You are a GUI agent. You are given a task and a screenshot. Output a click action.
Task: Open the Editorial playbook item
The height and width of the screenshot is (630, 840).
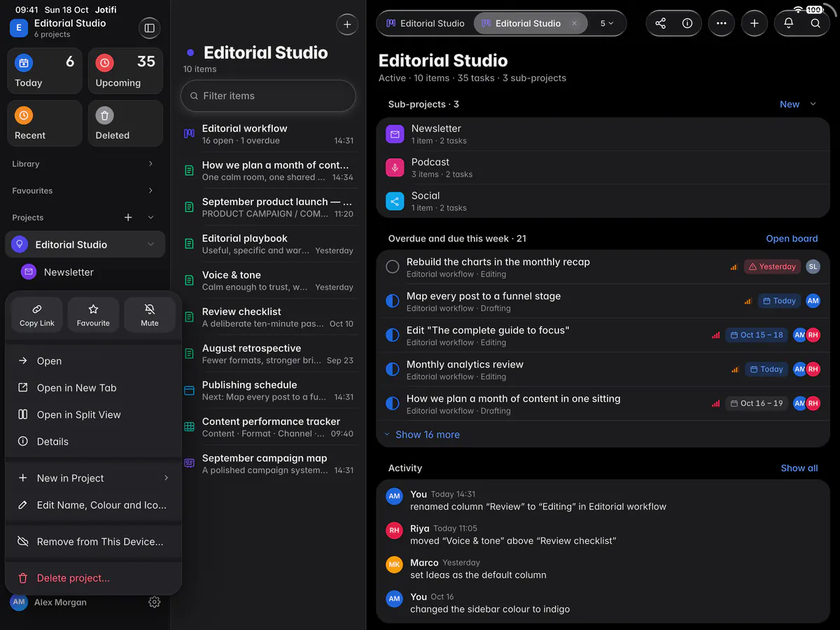pos(269,244)
